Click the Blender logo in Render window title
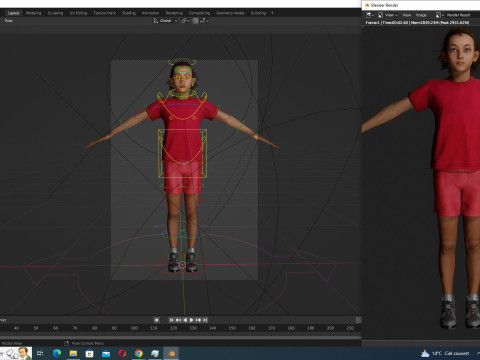 [367, 5]
